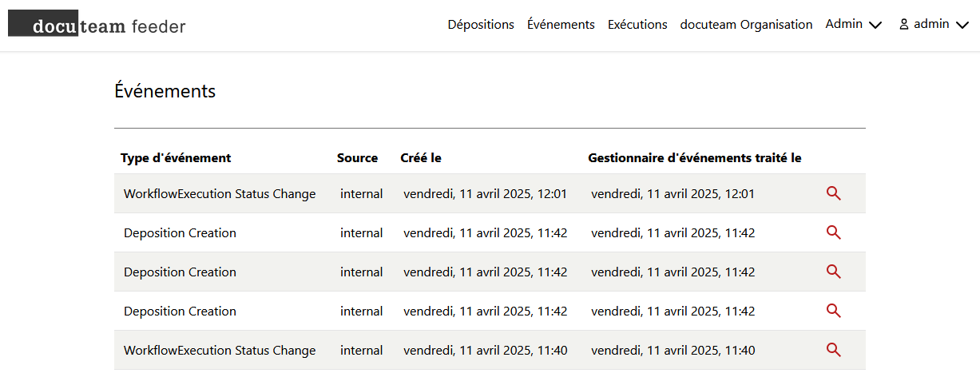980x381 pixels.
Task: Click magnifier on first Deposition Creation row
Action: click(833, 232)
